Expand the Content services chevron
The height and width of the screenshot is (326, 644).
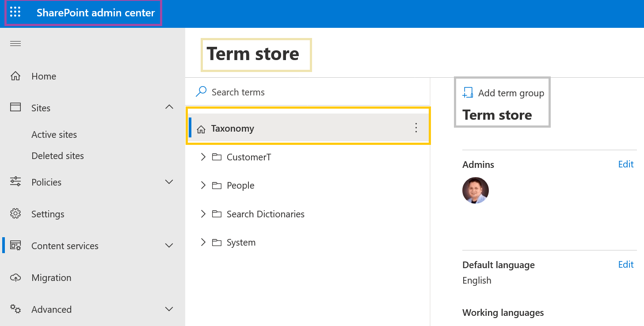click(x=169, y=246)
